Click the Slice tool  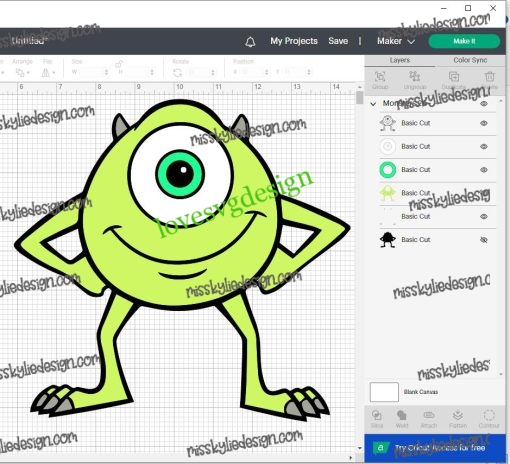pos(377,419)
